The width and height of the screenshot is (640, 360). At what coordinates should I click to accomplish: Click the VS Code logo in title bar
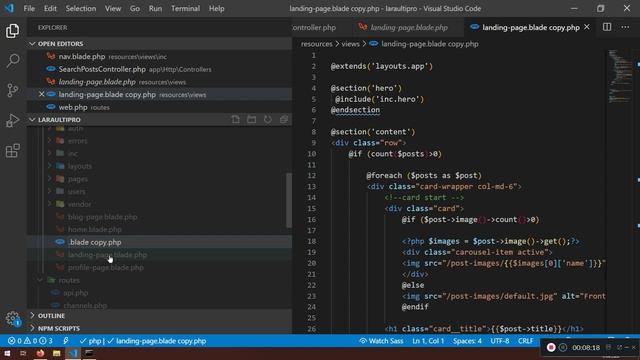click(x=9, y=8)
